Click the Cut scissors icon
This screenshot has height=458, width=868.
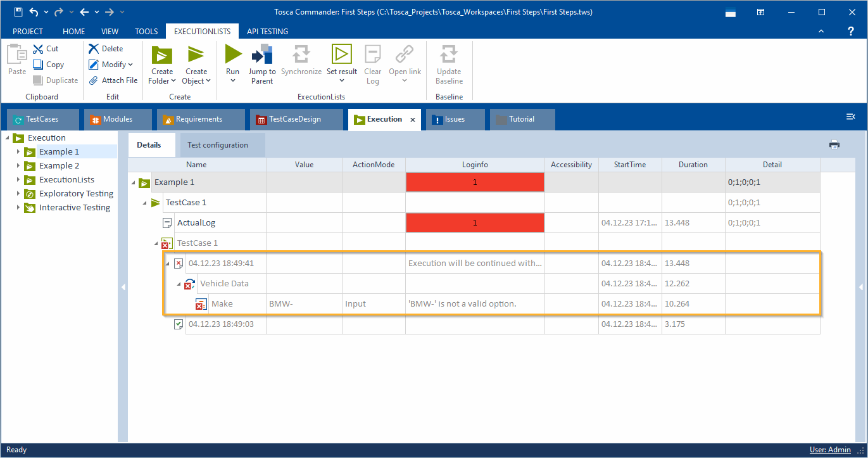point(38,49)
